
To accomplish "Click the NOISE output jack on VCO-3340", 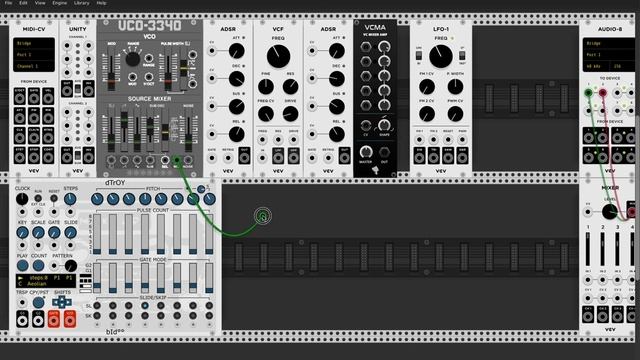I will [x=188, y=160].
